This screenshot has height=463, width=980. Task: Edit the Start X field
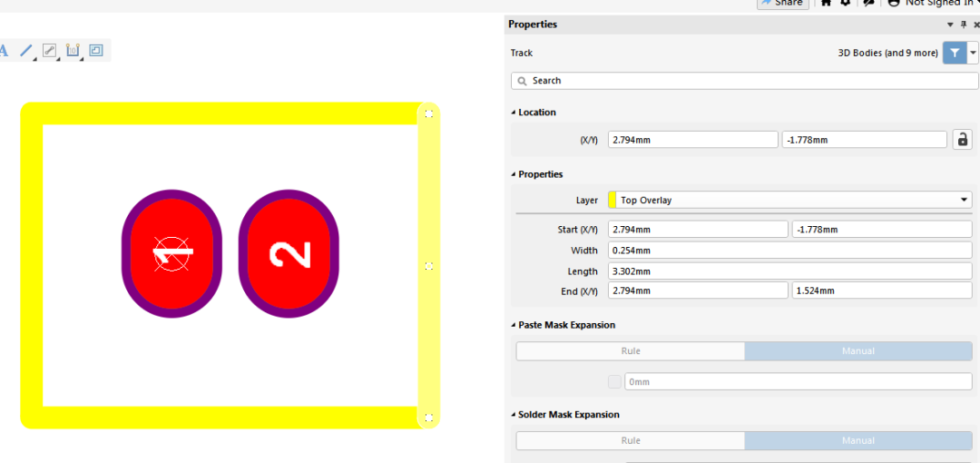[698, 230]
